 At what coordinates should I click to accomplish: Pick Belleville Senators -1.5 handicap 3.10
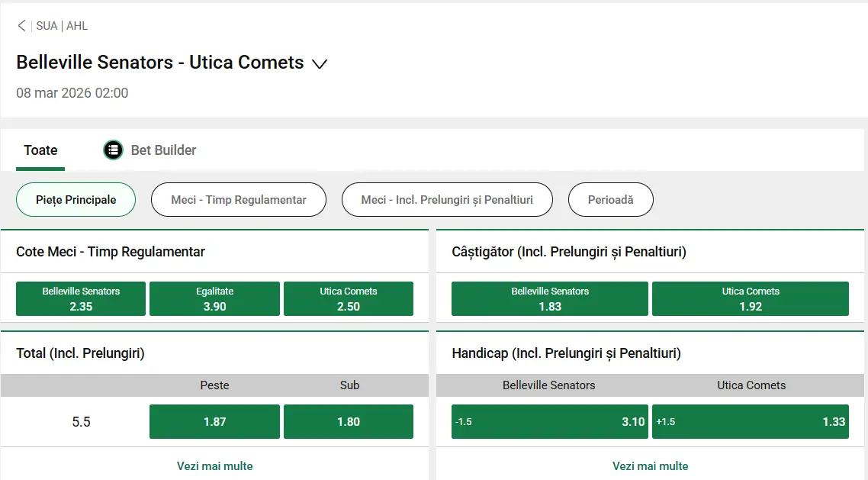[549, 422]
